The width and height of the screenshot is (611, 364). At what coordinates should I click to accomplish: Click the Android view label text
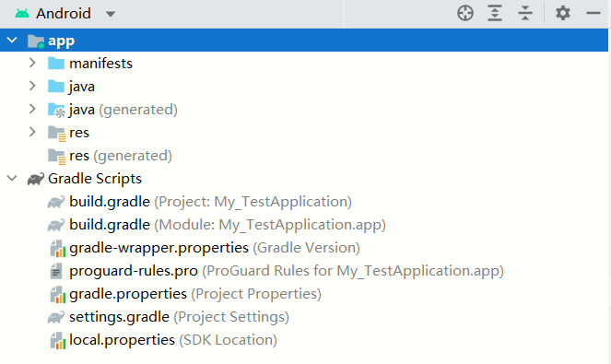coord(64,14)
